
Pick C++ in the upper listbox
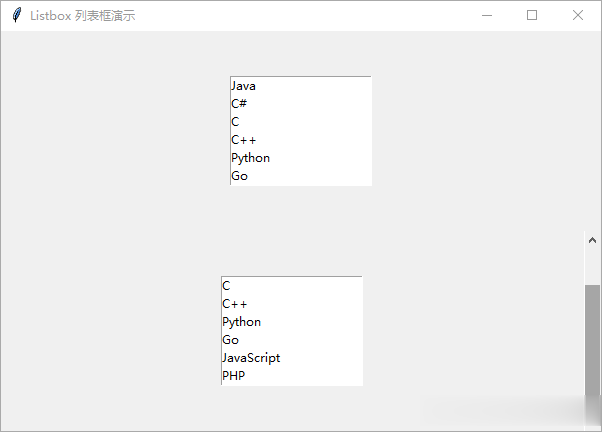tap(301, 140)
